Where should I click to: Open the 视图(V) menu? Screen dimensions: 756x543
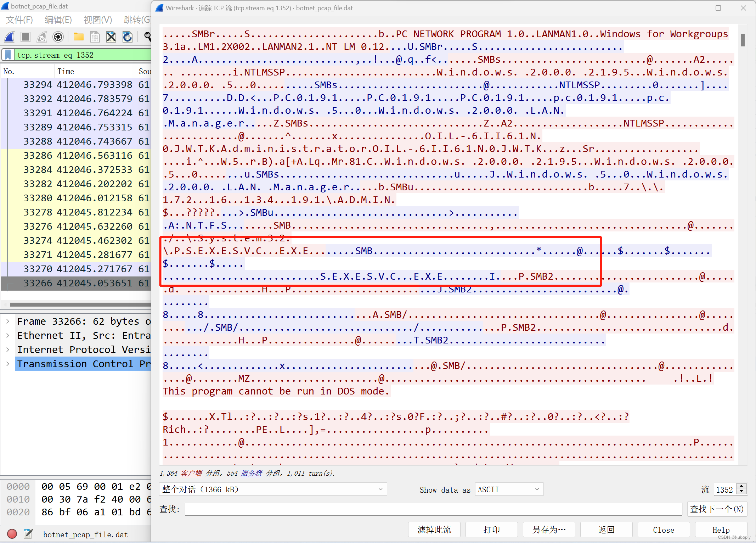(x=98, y=20)
